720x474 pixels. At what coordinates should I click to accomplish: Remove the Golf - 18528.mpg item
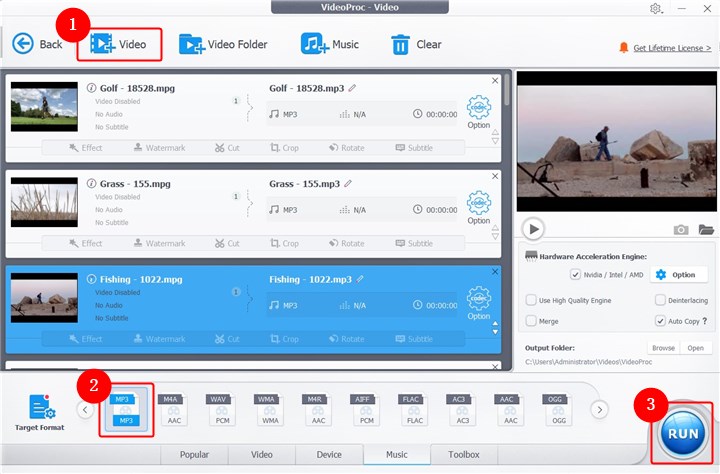pos(495,81)
